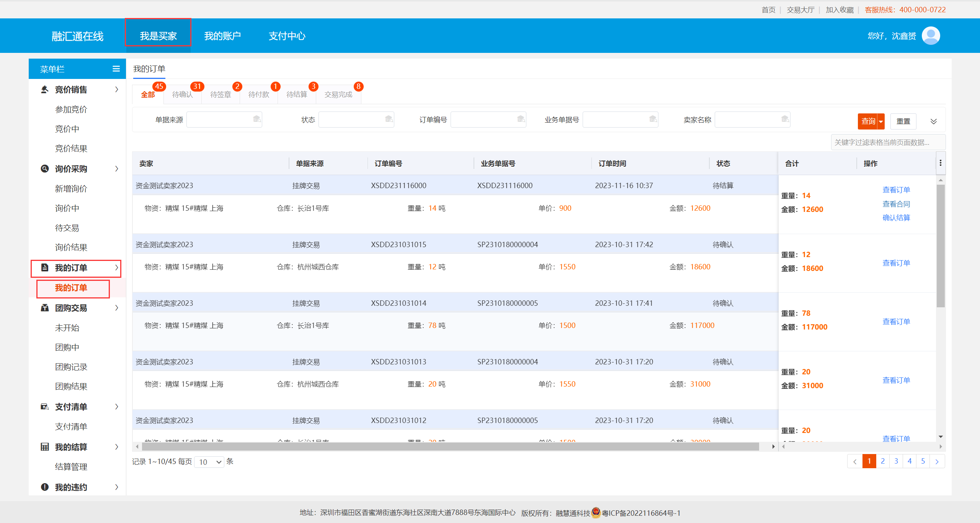The height and width of the screenshot is (523, 980).
Task: Go to next page arrow
Action: click(x=937, y=461)
